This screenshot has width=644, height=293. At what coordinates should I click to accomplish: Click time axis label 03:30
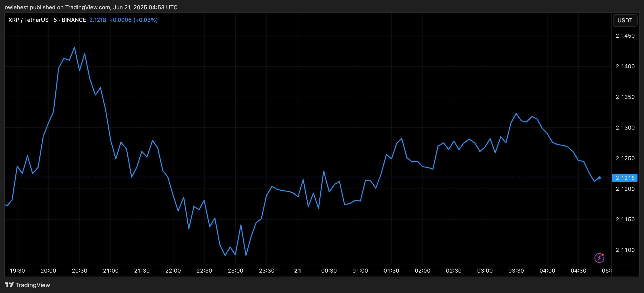coord(516,271)
